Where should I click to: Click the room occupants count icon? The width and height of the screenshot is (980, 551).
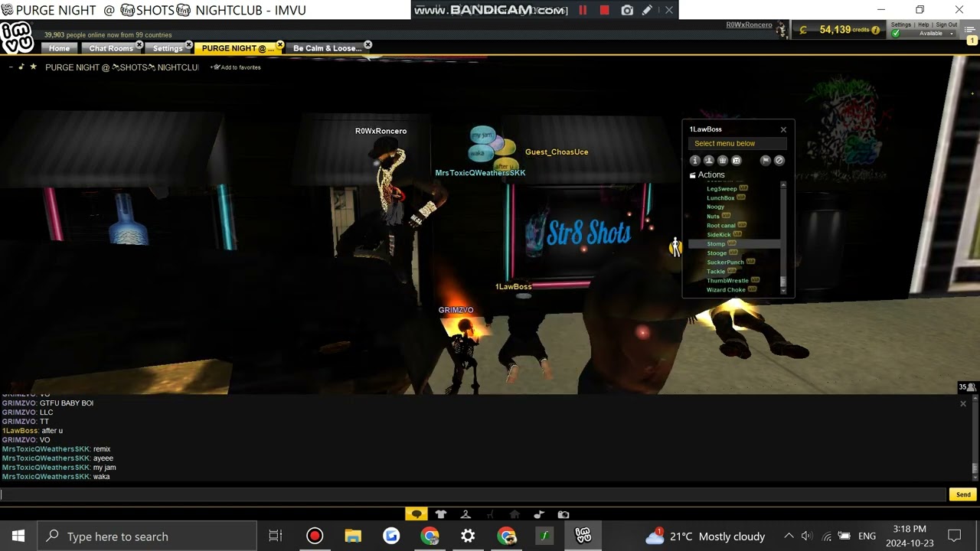click(968, 387)
